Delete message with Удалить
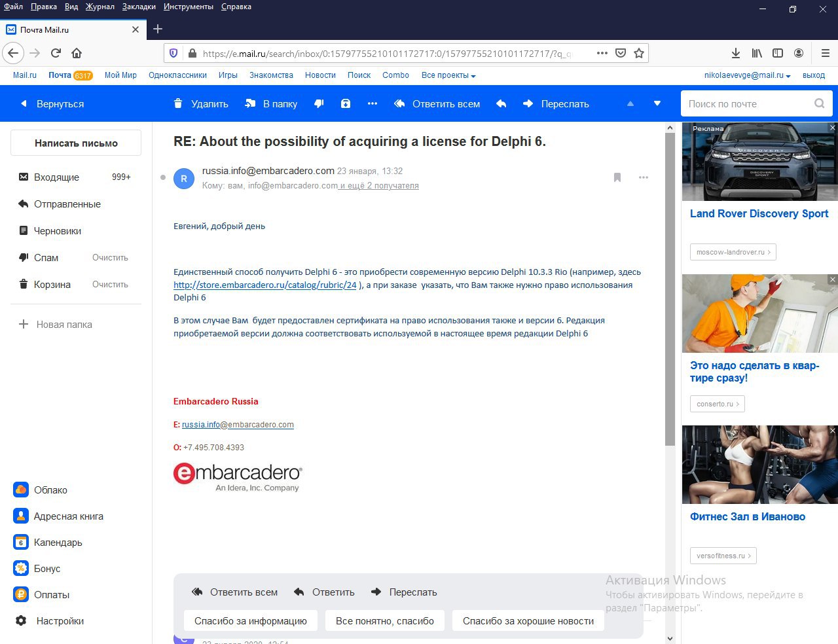 [201, 103]
